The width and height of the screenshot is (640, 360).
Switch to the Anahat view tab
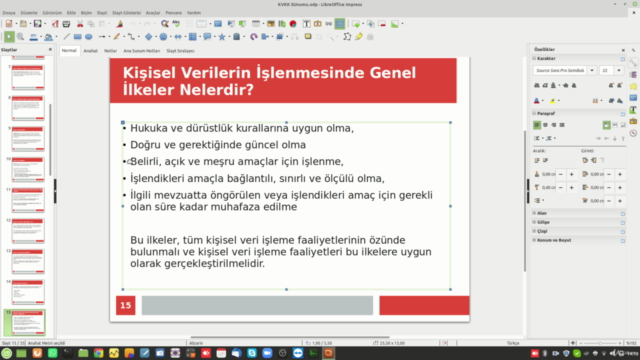coord(90,51)
